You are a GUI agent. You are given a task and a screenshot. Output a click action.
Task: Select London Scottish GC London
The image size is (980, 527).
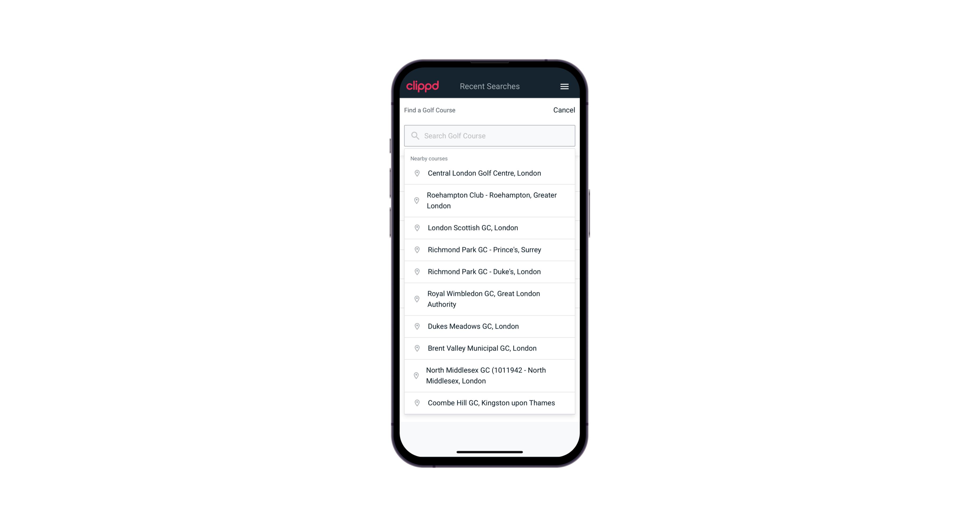pyautogui.click(x=489, y=227)
